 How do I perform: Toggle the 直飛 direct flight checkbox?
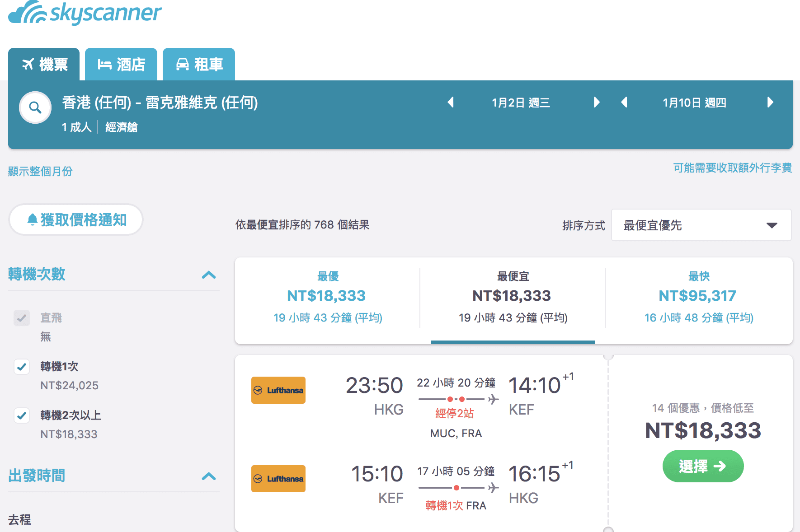click(22, 318)
